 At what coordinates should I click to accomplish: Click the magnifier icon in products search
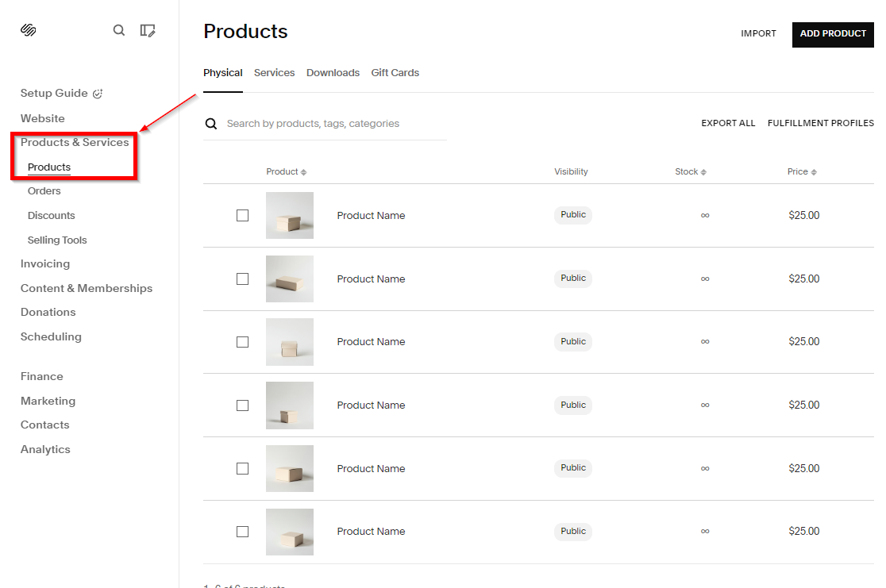click(210, 124)
